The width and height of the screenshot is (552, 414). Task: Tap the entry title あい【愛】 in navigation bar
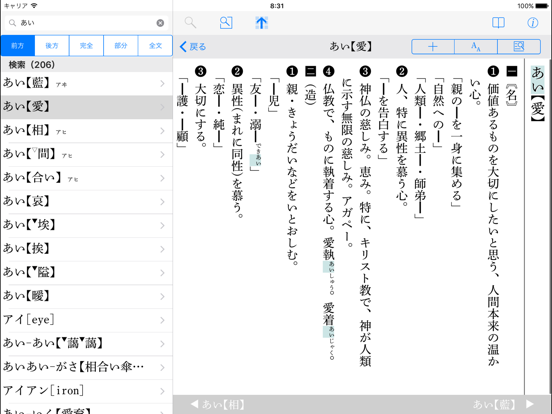coord(351,46)
